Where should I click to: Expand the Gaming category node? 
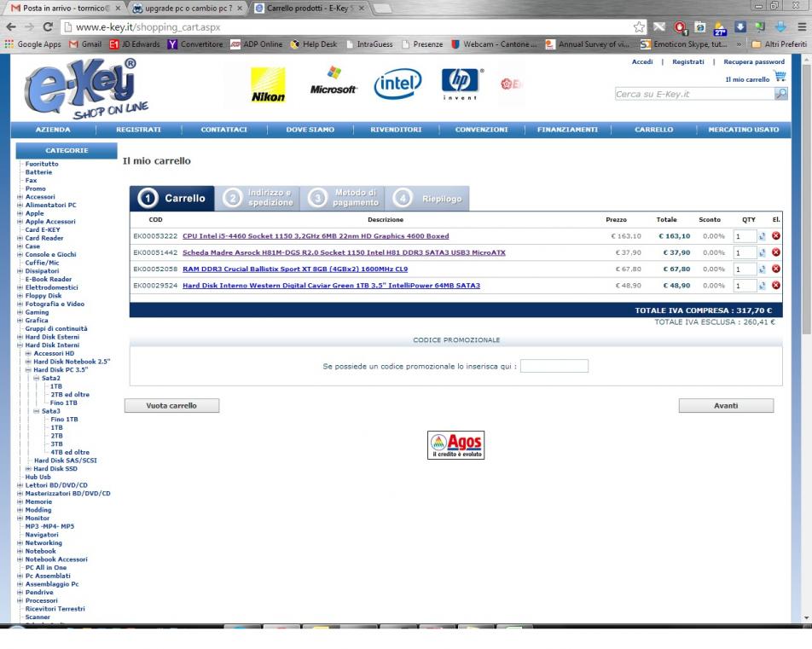[x=18, y=312]
